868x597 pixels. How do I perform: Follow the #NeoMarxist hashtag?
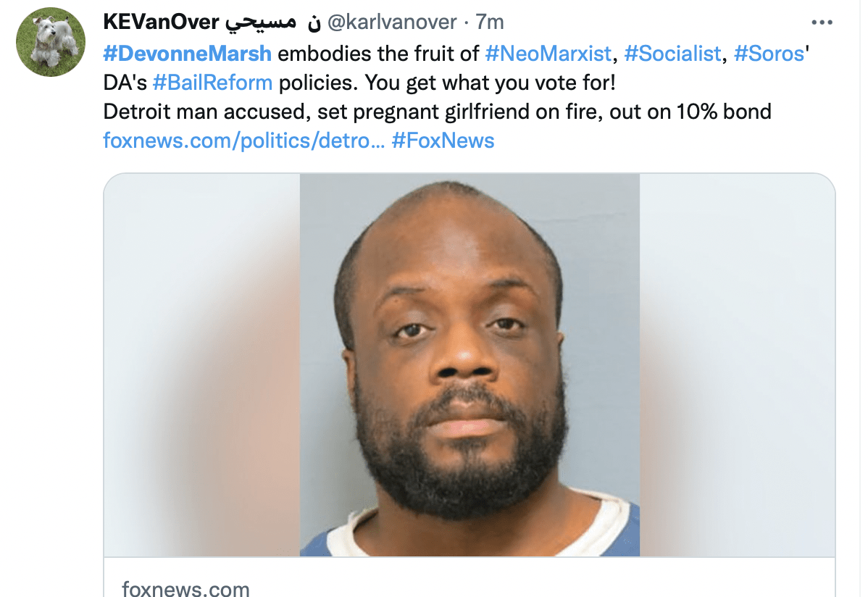click(548, 54)
